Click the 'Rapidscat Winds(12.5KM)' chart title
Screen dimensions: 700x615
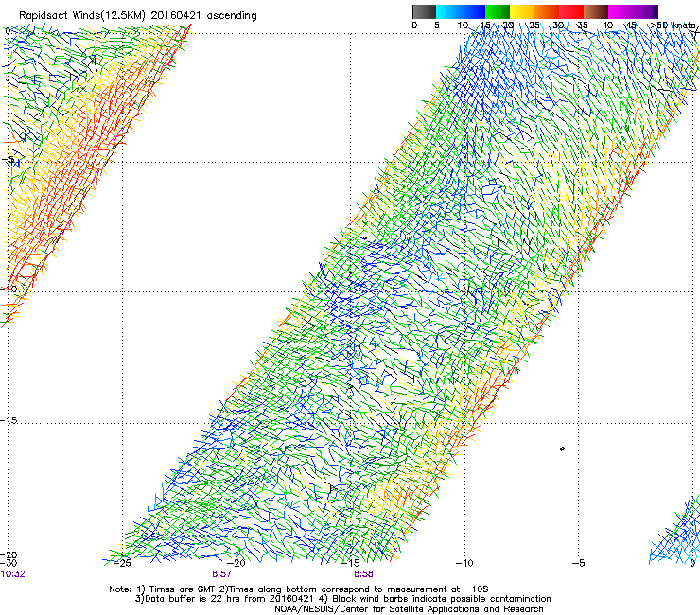(82, 16)
